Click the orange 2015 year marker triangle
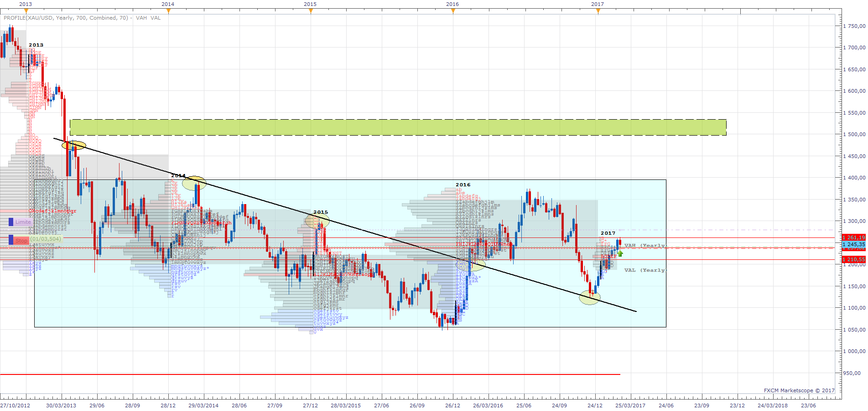Screen dimensions: 868x411 (311, 11)
